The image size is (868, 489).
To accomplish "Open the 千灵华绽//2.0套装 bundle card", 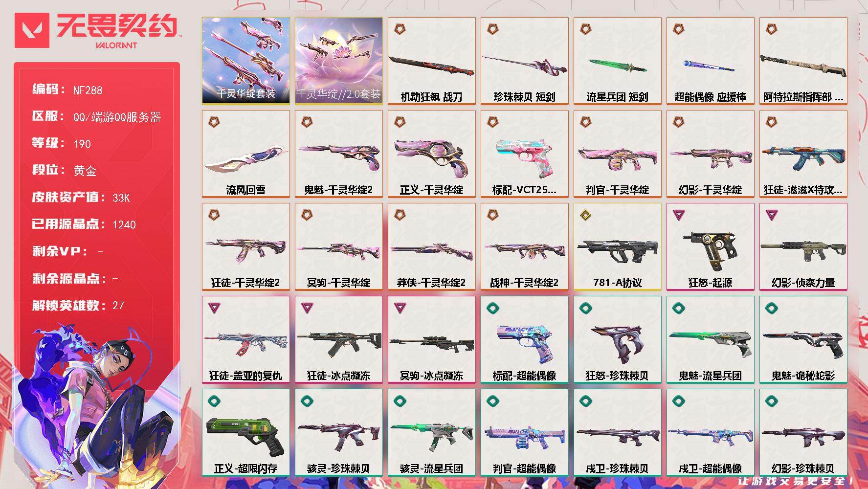I will 338,61.
